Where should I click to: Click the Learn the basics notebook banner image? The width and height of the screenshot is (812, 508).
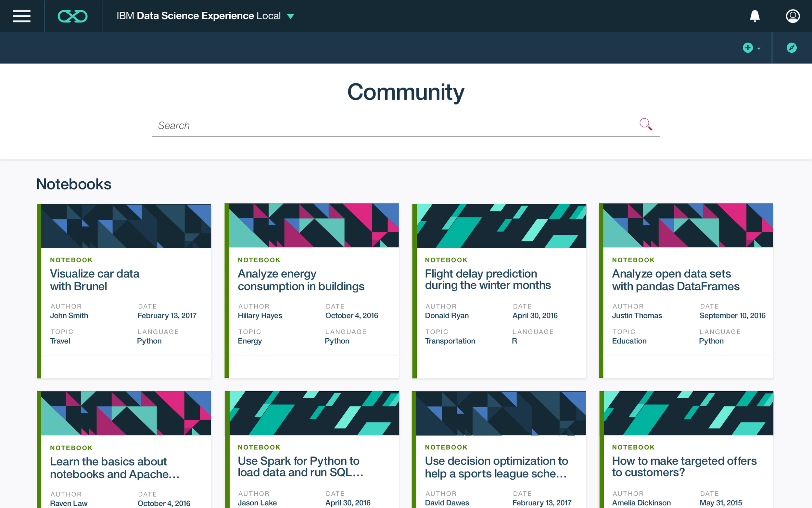coord(126,413)
